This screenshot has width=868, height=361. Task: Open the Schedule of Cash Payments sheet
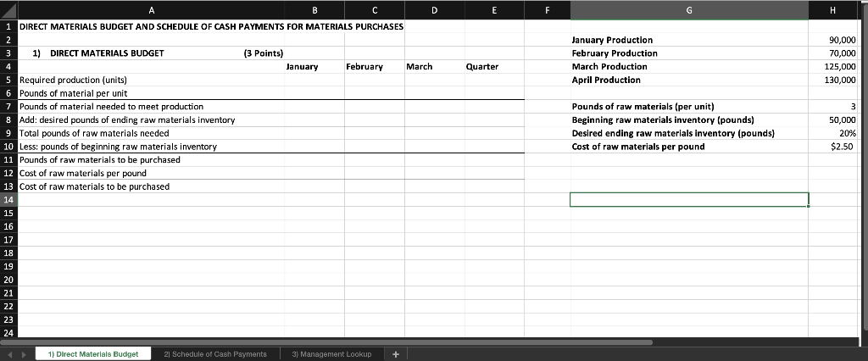pyautogui.click(x=215, y=354)
